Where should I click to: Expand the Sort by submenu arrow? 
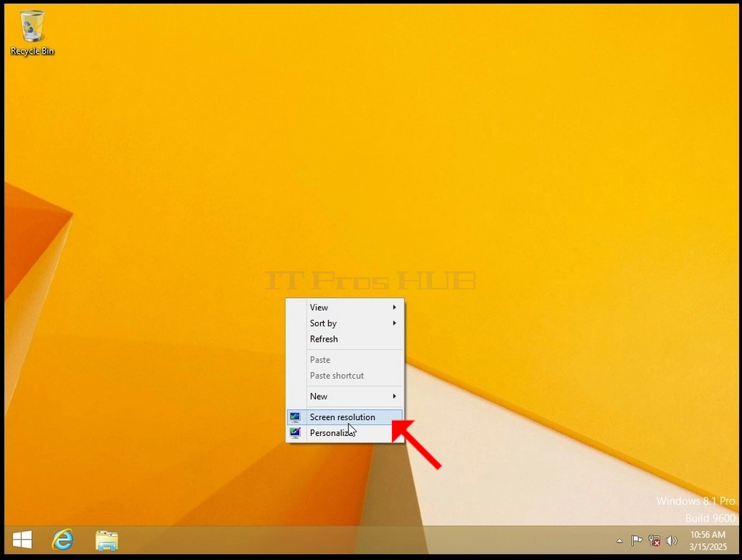click(x=394, y=323)
